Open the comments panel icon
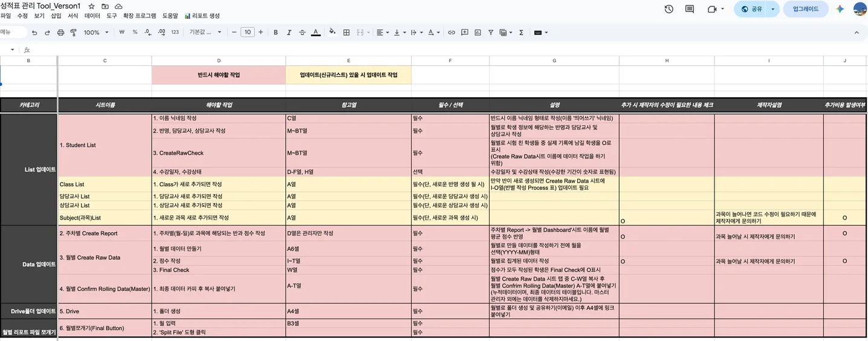 (x=690, y=9)
